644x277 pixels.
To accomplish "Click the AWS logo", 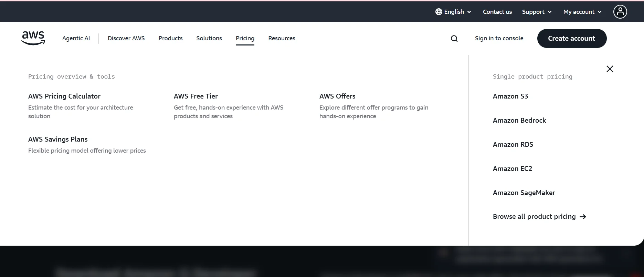I will pyautogui.click(x=33, y=38).
